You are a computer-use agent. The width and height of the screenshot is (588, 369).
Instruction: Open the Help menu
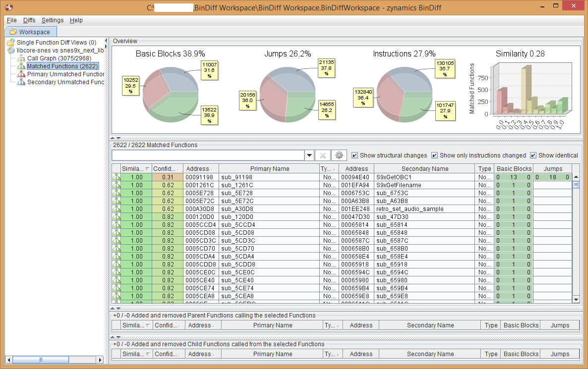[76, 20]
